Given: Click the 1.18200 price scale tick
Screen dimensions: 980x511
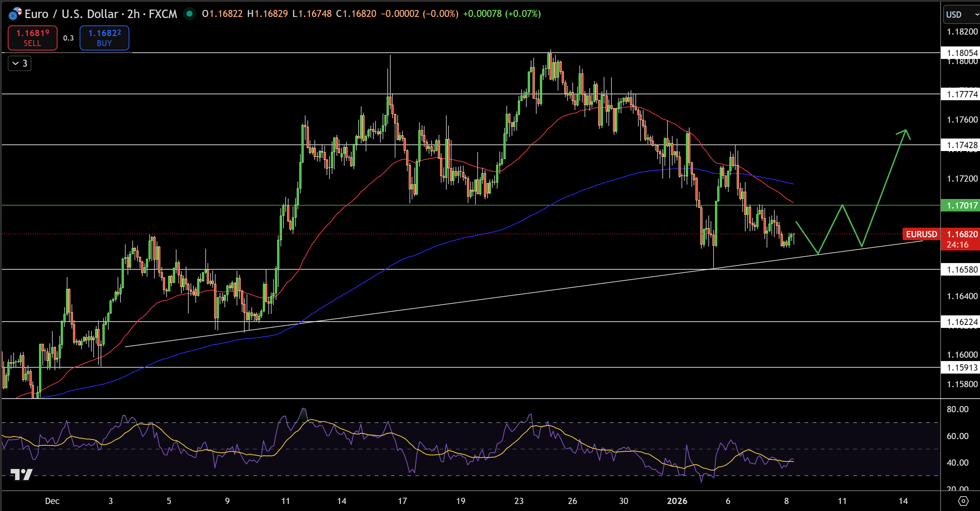Looking at the screenshot, I should coord(962,32).
